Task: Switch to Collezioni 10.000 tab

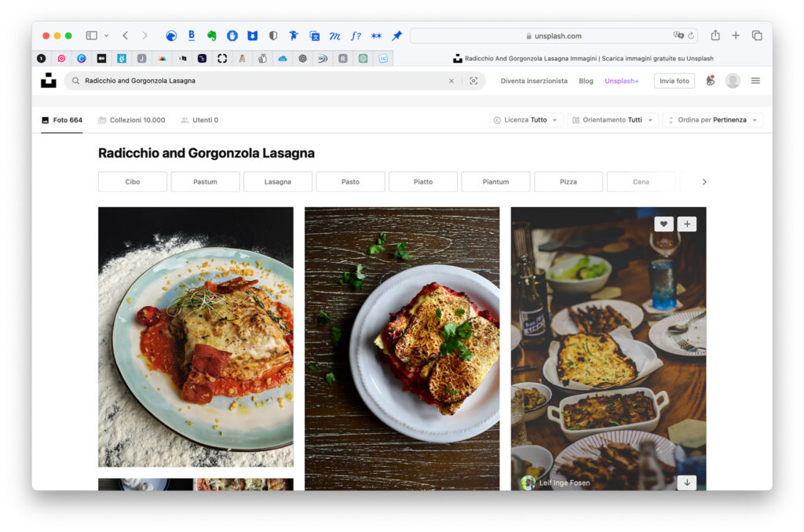Action: (x=132, y=120)
